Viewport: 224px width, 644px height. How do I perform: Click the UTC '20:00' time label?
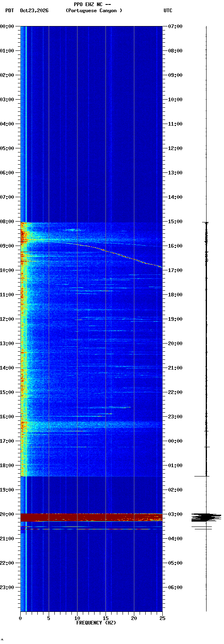[x=175, y=344]
